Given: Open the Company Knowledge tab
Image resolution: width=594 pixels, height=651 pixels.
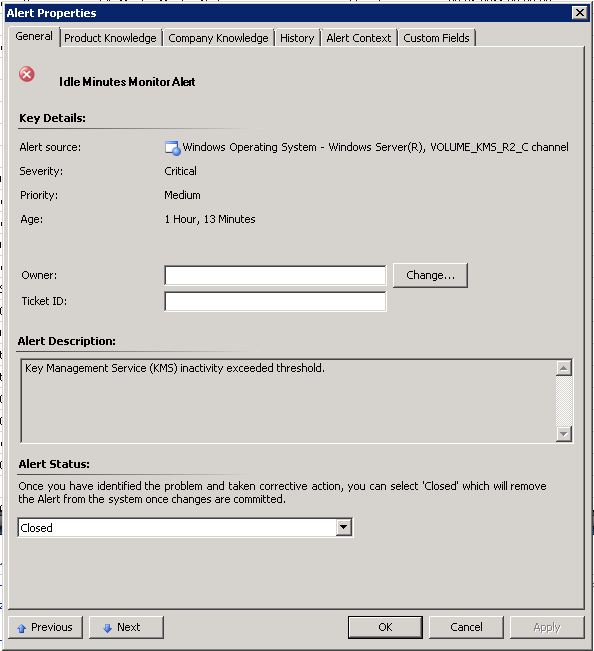Looking at the screenshot, I should (x=218, y=38).
